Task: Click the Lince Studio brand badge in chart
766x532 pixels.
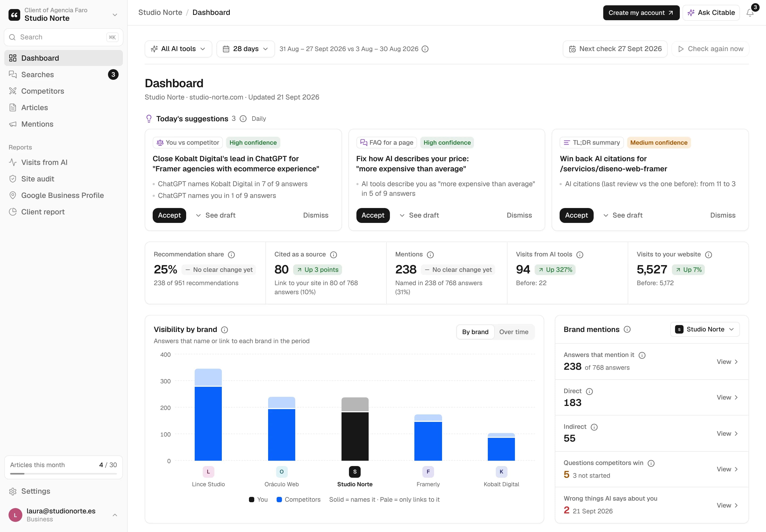Action: pos(208,472)
